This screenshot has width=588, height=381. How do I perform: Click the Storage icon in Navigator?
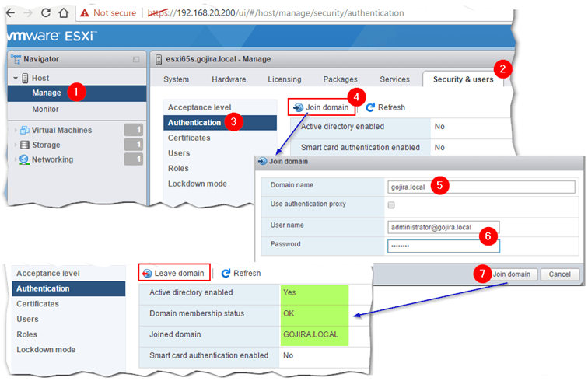(x=24, y=145)
